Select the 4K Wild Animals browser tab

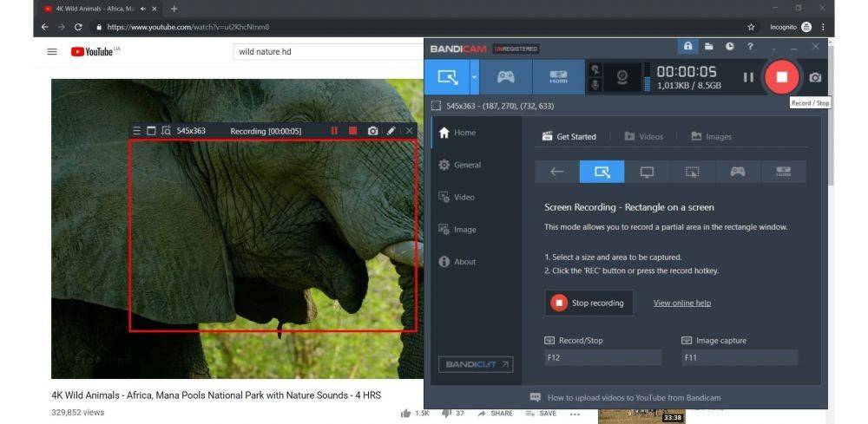100,9
